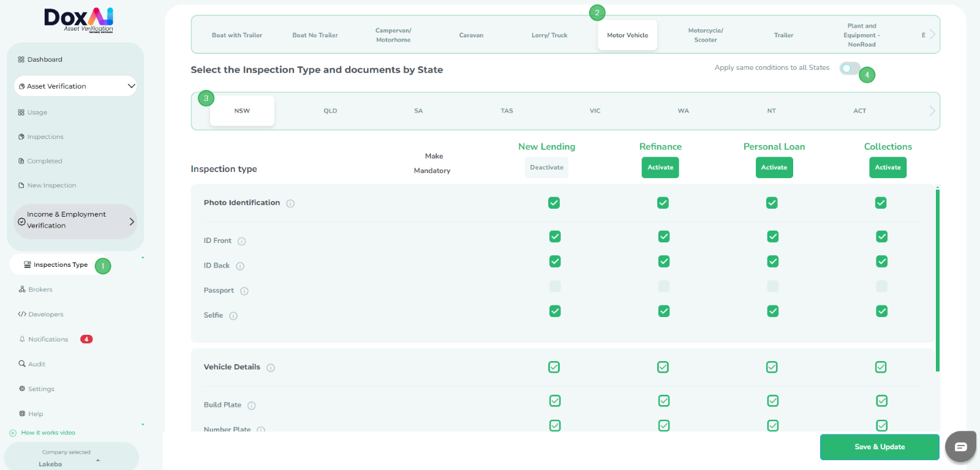980x470 pixels.
Task: Check Passport box under Refinance column
Action: pyautogui.click(x=663, y=286)
